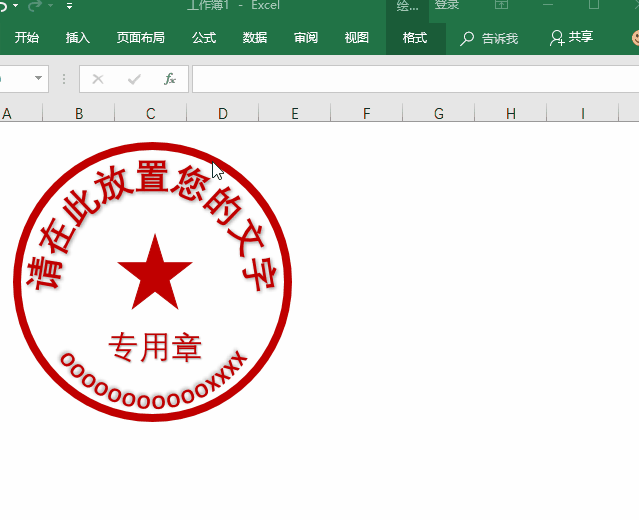Select column D header
Screen dimensions: 639x520
point(223,113)
